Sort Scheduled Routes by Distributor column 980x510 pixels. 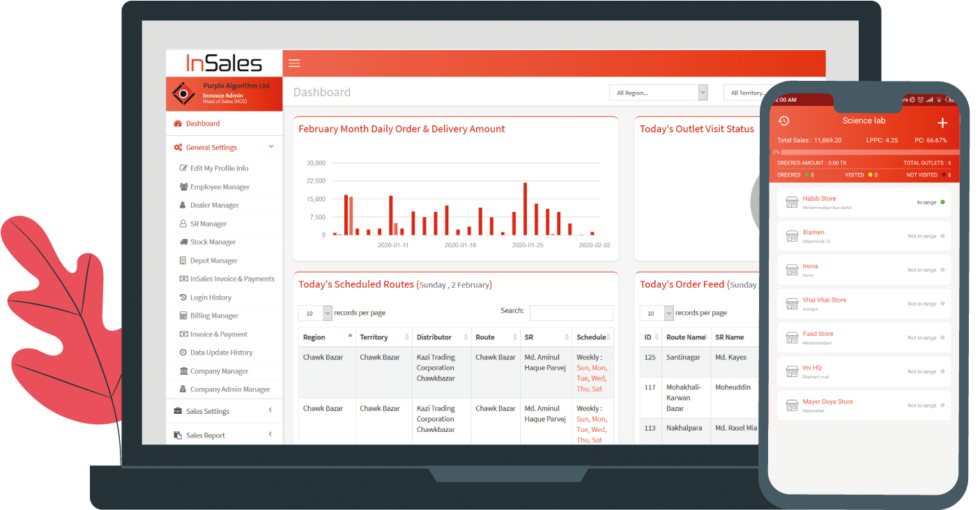tap(466, 337)
